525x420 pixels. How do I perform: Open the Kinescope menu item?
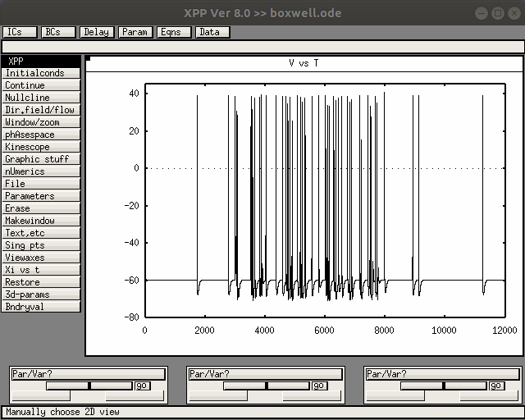pyautogui.click(x=41, y=147)
